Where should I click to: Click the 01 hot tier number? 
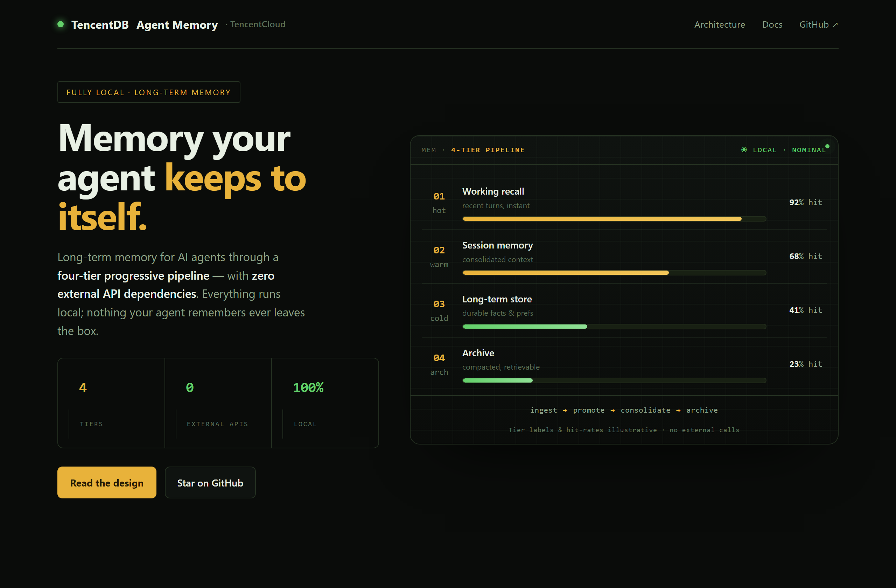[439, 196]
